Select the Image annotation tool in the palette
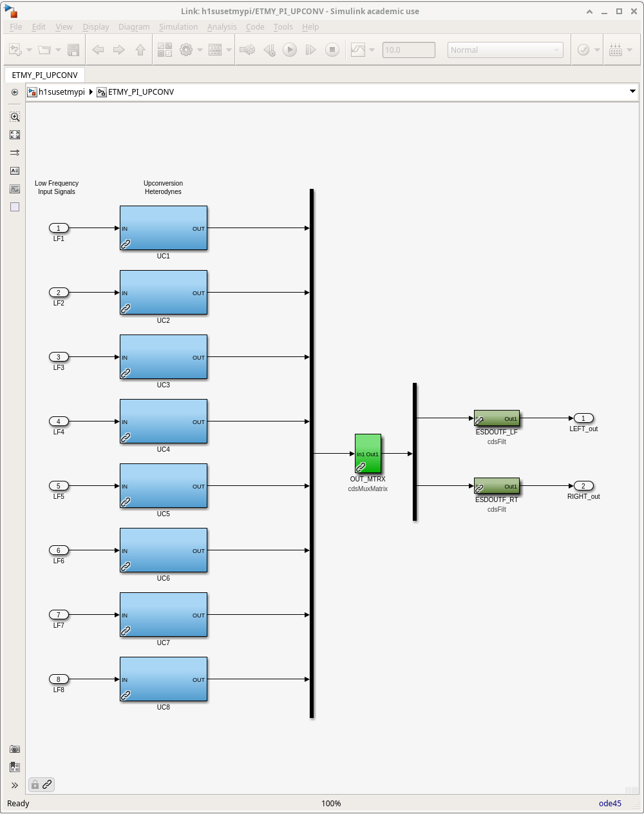This screenshot has width=644, height=814. coord(15,189)
